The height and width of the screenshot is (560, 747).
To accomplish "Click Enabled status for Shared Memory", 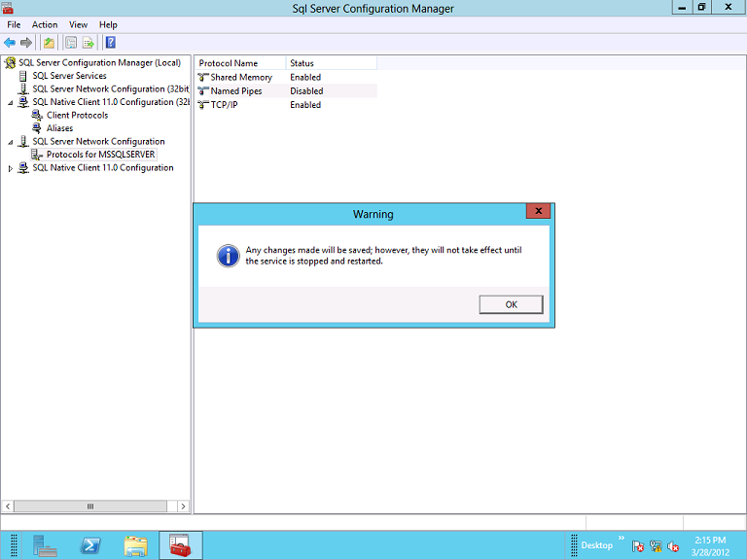I will pos(305,77).
